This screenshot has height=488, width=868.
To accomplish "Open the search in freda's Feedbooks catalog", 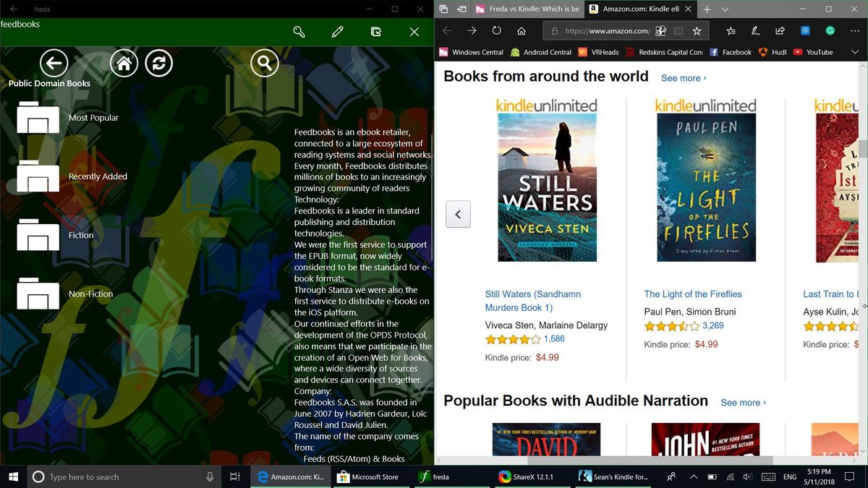I will (264, 64).
